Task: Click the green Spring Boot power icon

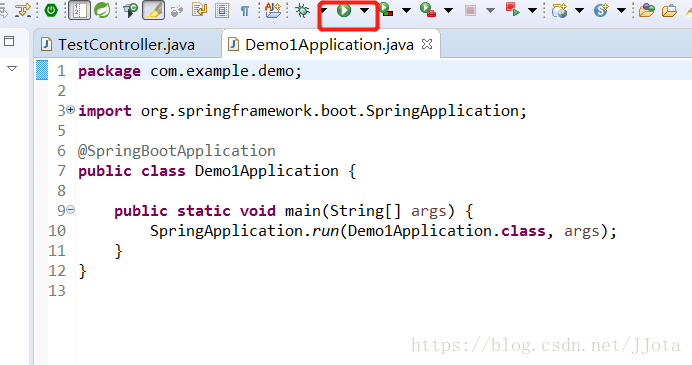Action: tap(51, 10)
